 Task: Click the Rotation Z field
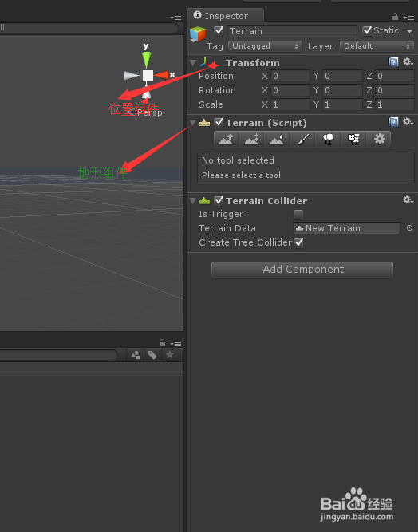point(394,90)
